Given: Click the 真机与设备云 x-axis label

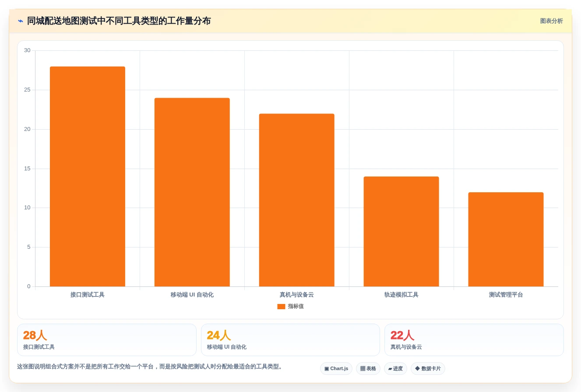Looking at the screenshot, I should coord(297,295).
